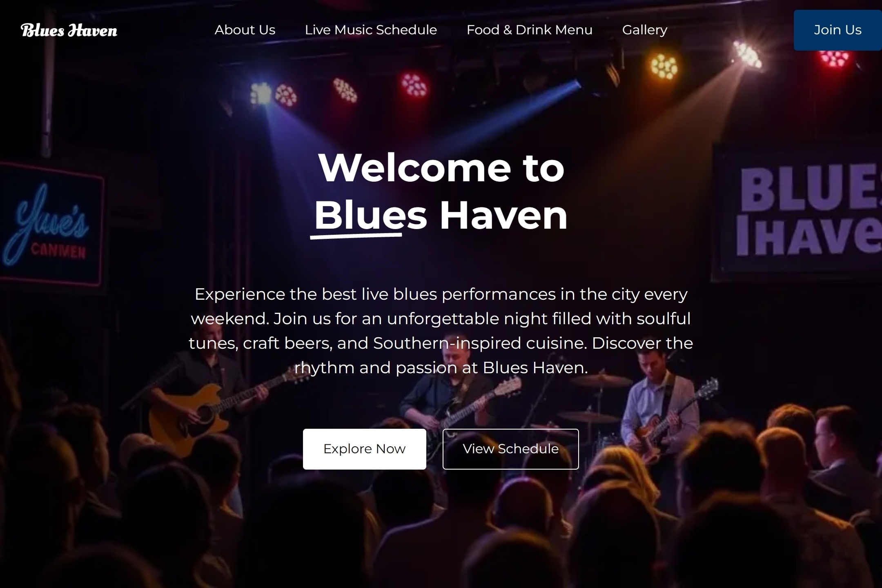Viewport: 882px width, 588px height.
Task: Click the hero description paragraph text
Action: (x=441, y=331)
